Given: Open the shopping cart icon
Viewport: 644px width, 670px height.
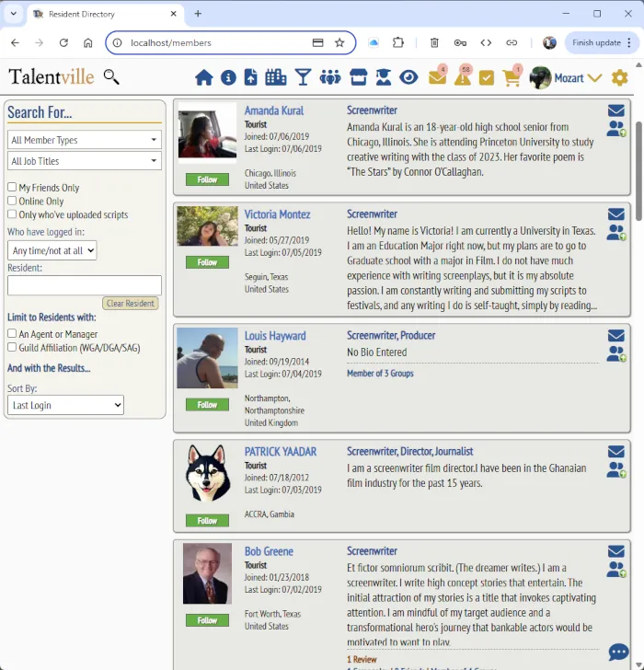Looking at the screenshot, I should click(x=512, y=78).
